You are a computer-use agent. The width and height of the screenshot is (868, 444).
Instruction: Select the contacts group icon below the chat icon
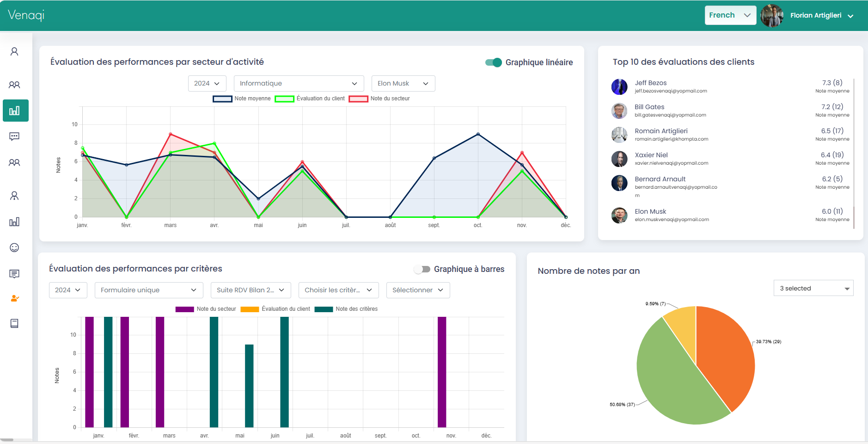(x=14, y=162)
